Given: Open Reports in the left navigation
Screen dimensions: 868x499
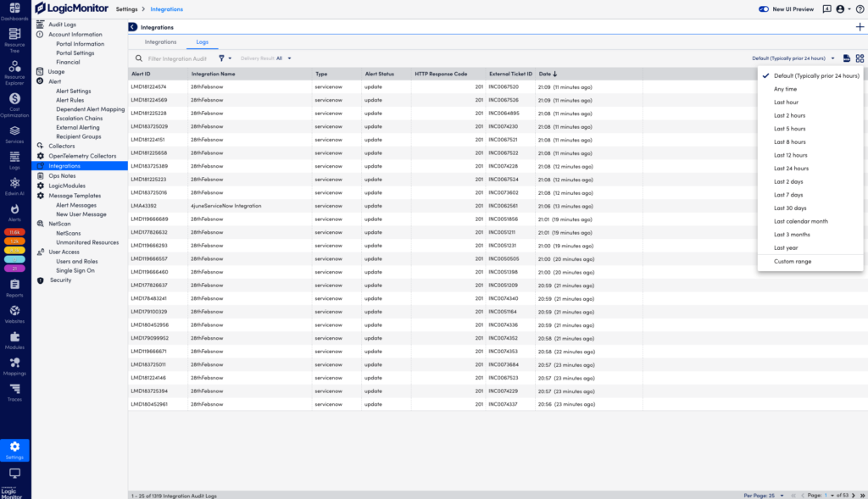Looking at the screenshot, I should pyautogui.click(x=14, y=288).
